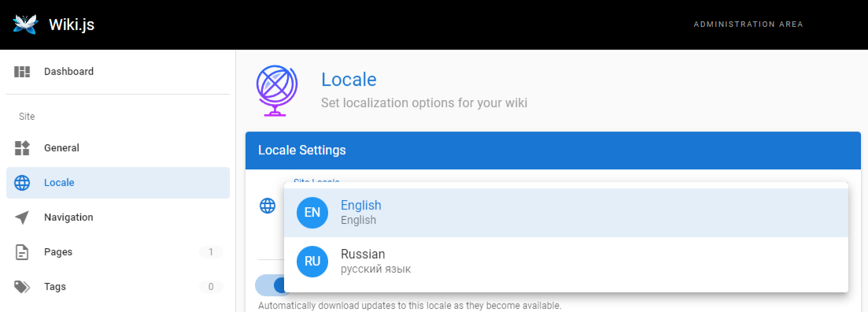The height and width of the screenshot is (312, 868).
Task: Click the Wiki.js butterfly logo
Action: (x=25, y=24)
